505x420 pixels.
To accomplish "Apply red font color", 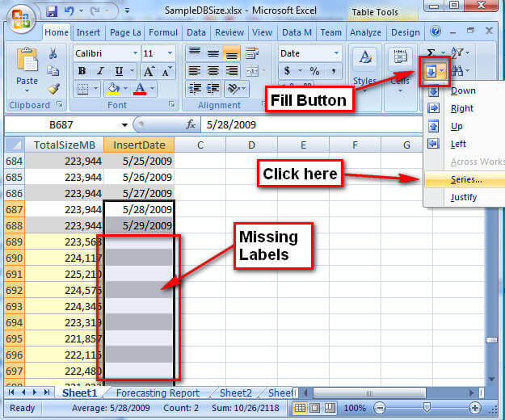I will tap(140, 89).
